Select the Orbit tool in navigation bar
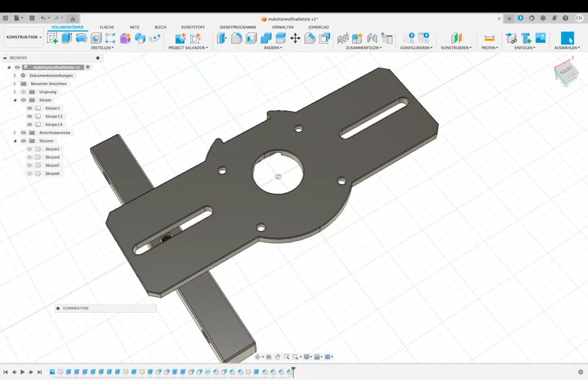 click(258, 356)
